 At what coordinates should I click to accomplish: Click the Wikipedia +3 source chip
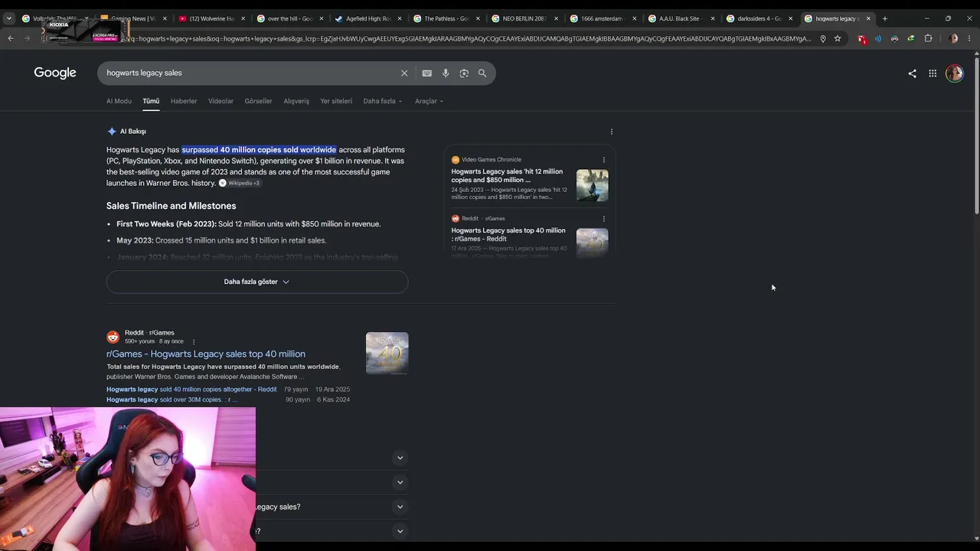(240, 184)
